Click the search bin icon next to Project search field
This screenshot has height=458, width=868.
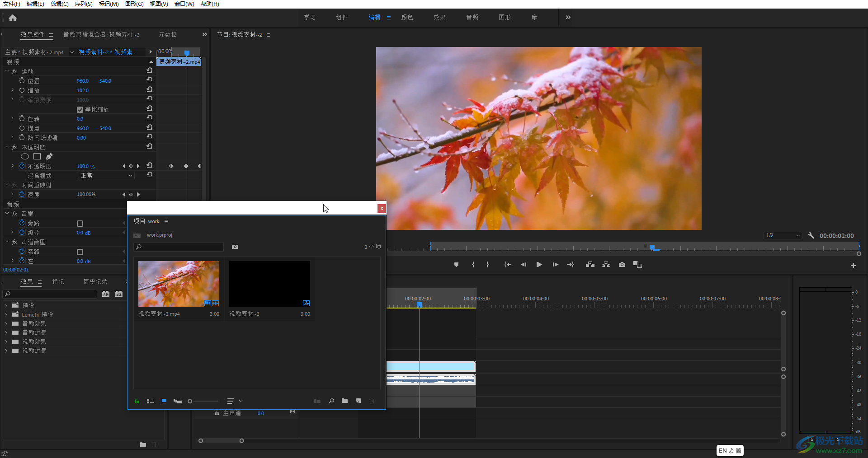(235, 247)
